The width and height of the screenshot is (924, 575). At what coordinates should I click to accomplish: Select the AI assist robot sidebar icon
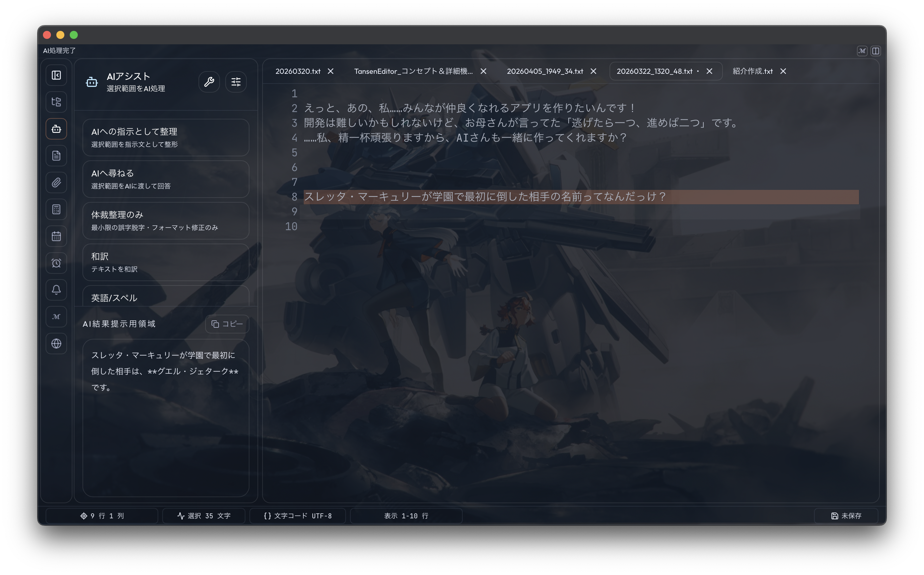56,129
